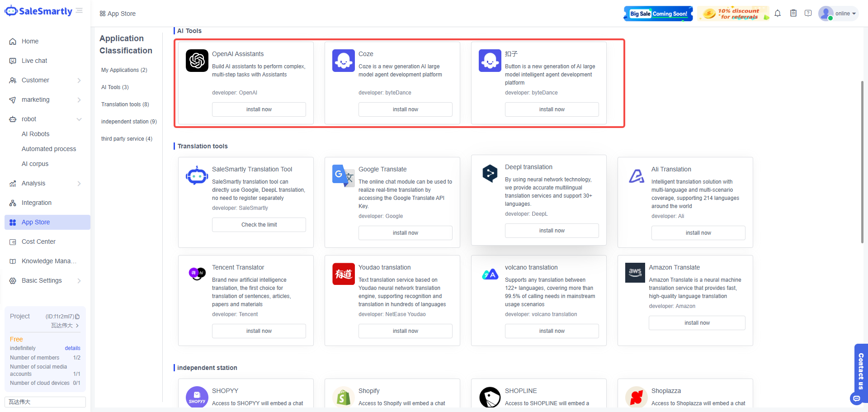Show Translation tools (8) category
The image size is (868, 412).
[x=125, y=104]
